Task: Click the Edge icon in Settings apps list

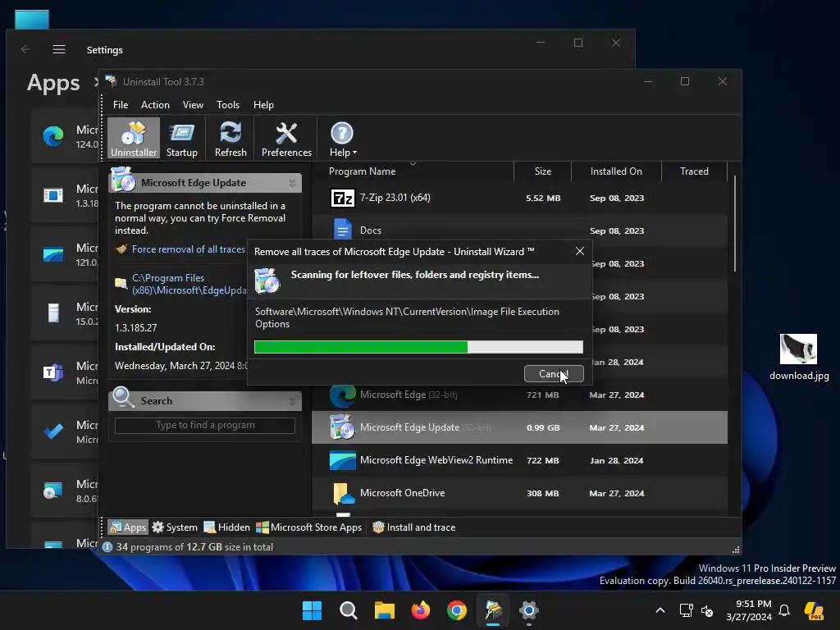Action: pyautogui.click(x=53, y=136)
